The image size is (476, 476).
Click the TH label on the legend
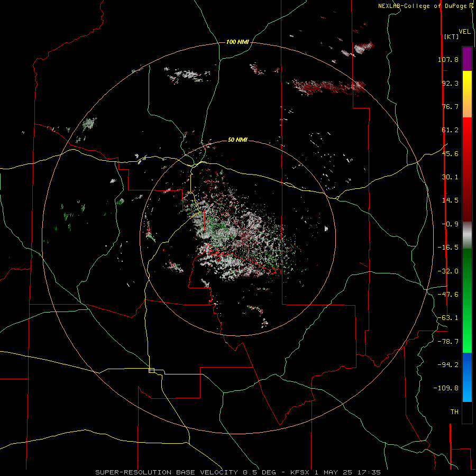pyautogui.click(x=454, y=412)
